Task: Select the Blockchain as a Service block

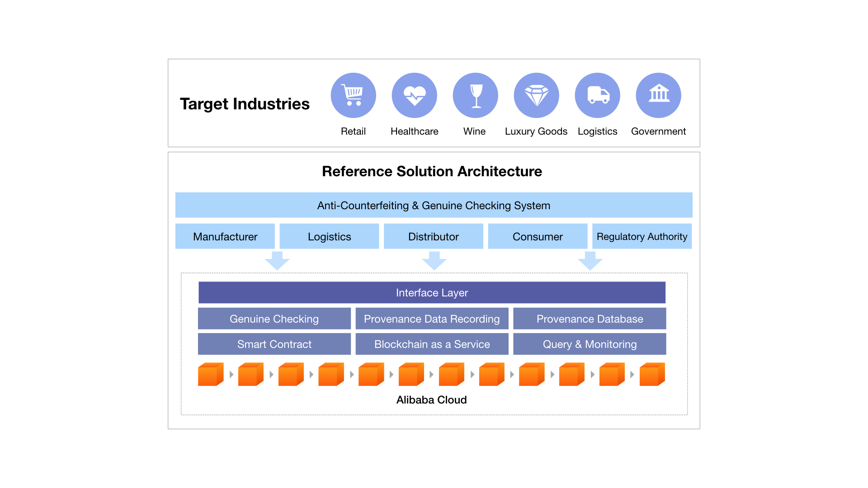Action: (432, 344)
